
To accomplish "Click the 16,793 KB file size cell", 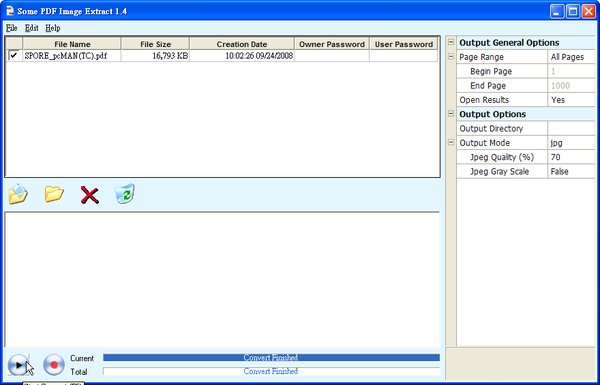I will pos(155,56).
